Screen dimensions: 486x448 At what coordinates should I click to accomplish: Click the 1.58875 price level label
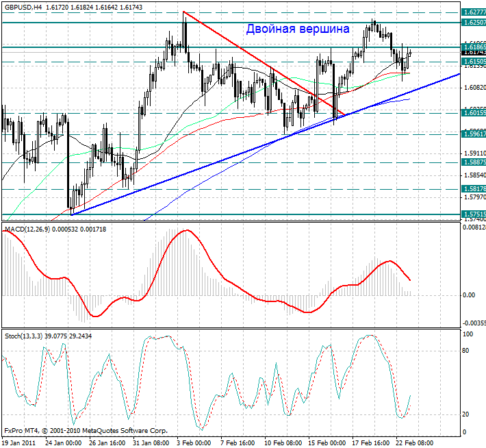pos(473,162)
